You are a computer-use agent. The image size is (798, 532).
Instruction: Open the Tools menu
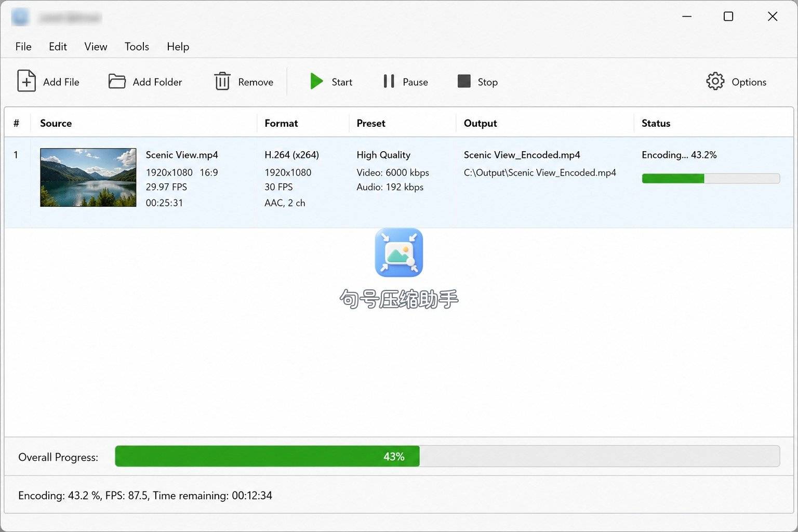tap(137, 47)
